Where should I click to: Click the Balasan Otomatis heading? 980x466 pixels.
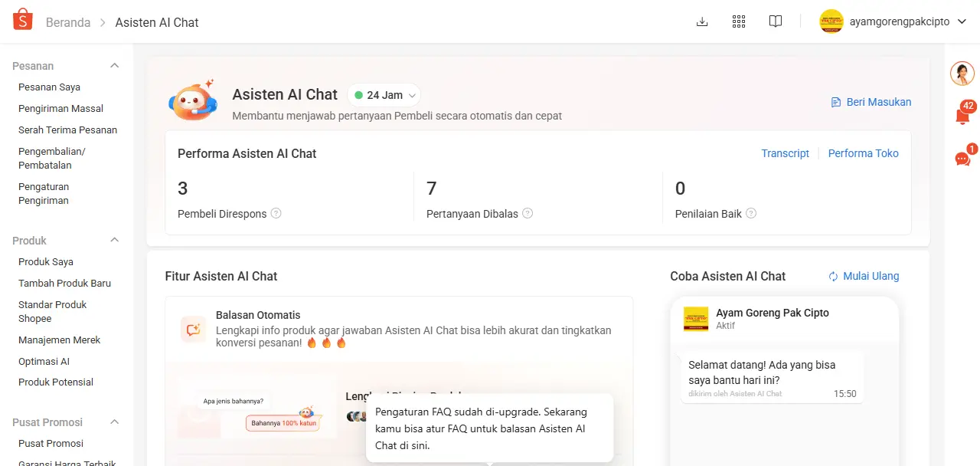point(258,315)
